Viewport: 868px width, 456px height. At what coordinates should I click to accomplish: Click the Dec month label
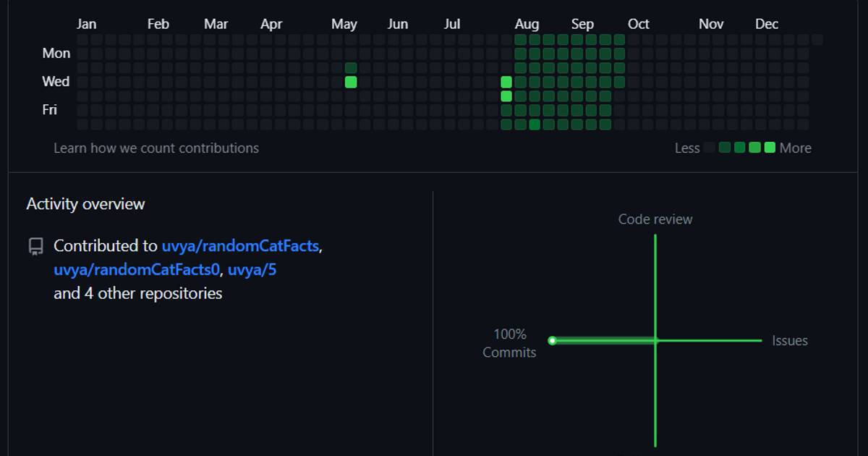767,24
